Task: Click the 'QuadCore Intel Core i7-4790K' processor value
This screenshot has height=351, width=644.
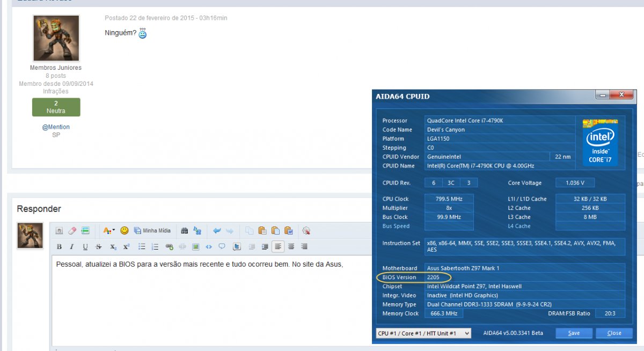Action: point(465,121)
